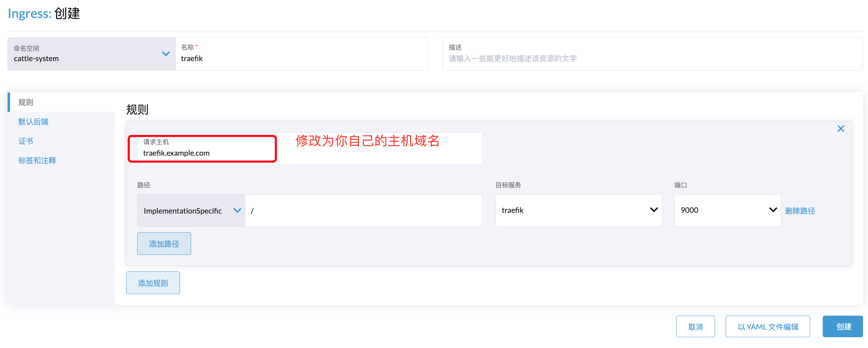Click 以 YAML 文件编辑 button

click(767, 327)
